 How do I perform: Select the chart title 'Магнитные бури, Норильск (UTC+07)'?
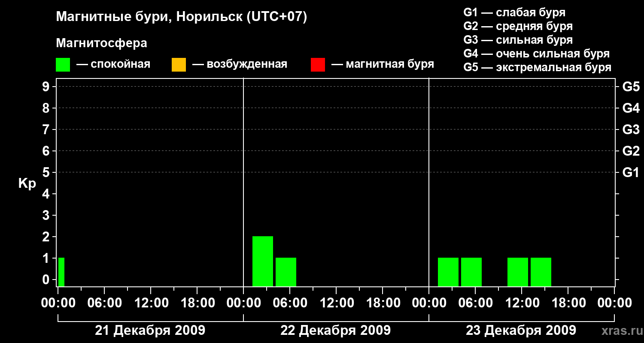coord(182,17)
